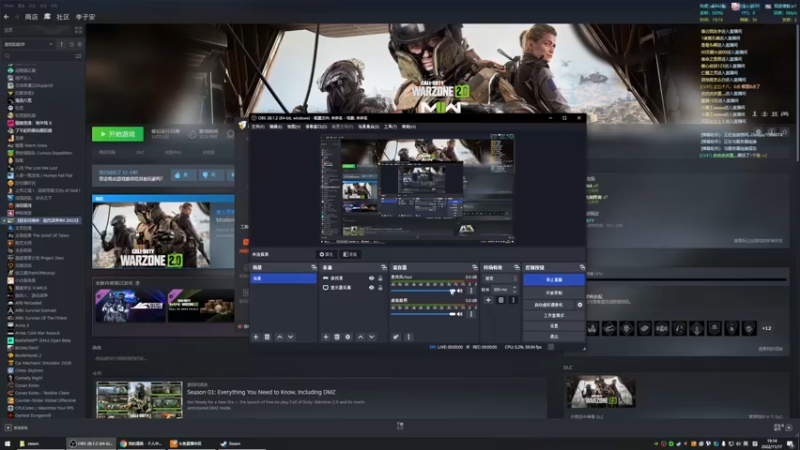
Task: Select highlighted scene item in Scenes list
Action: click(x=283, y=279)
